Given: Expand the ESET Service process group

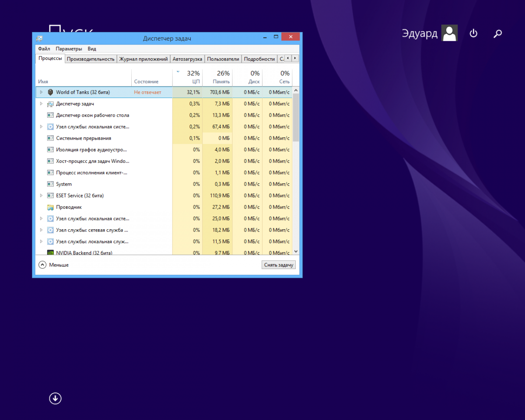Looking at the screenshot, I should 41,196.
